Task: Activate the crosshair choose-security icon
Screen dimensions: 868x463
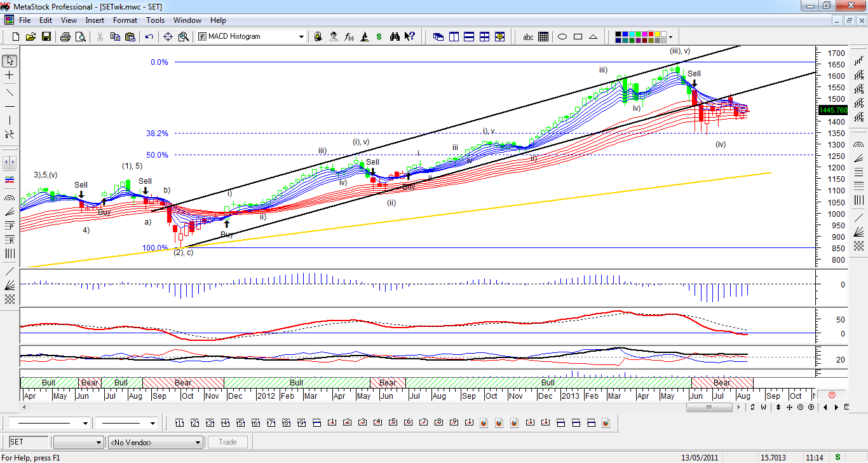Action: tap(168, 37)
